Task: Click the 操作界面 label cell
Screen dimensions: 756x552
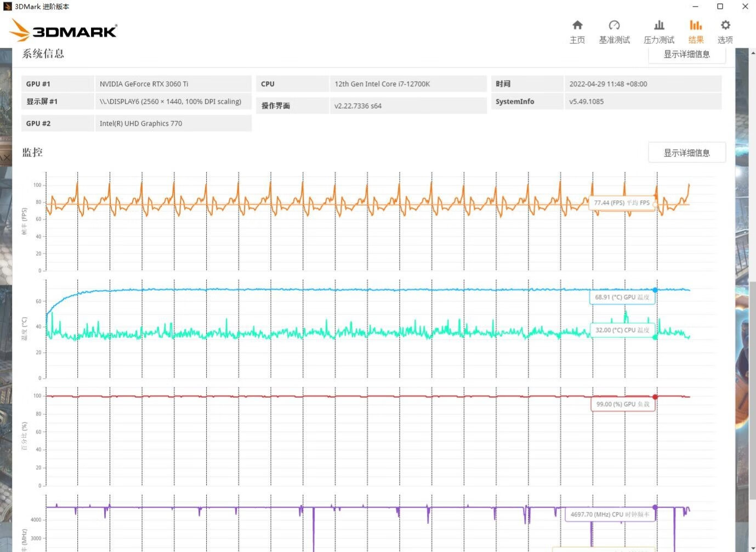Action: click(292, 106)
